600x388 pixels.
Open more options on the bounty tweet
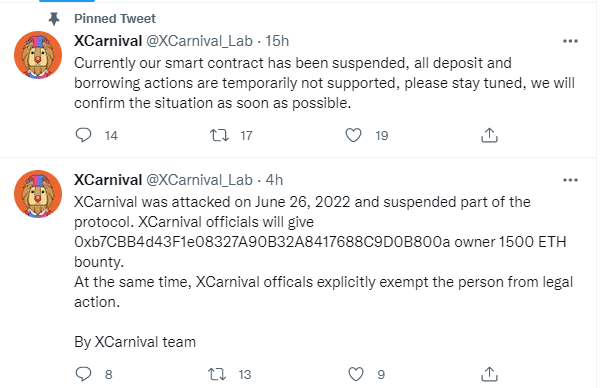pos(570,180)
